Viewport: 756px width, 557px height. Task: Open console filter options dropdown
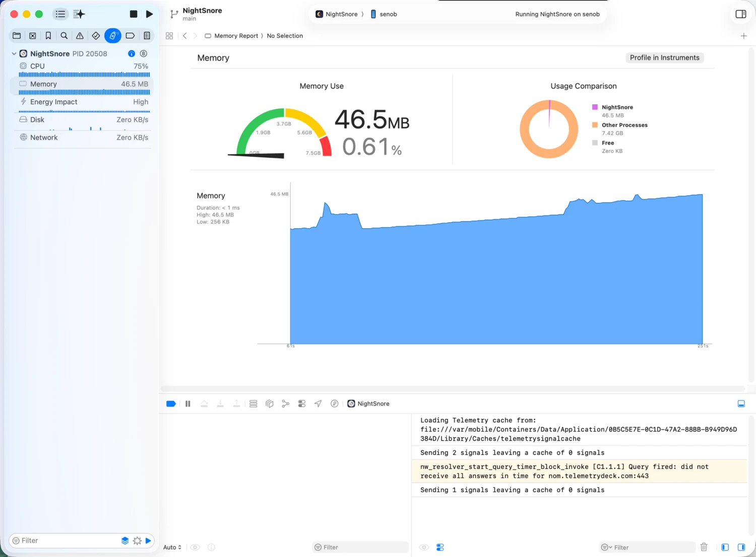click(606, 547)
